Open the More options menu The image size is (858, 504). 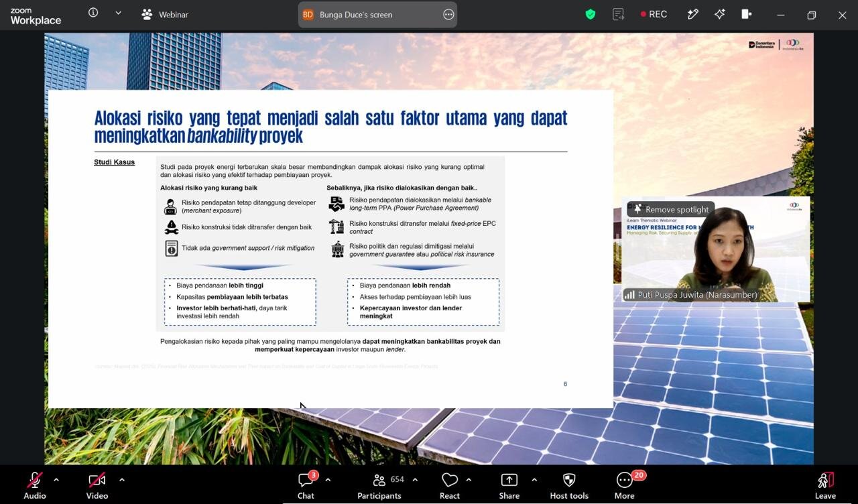click(625, 485)
